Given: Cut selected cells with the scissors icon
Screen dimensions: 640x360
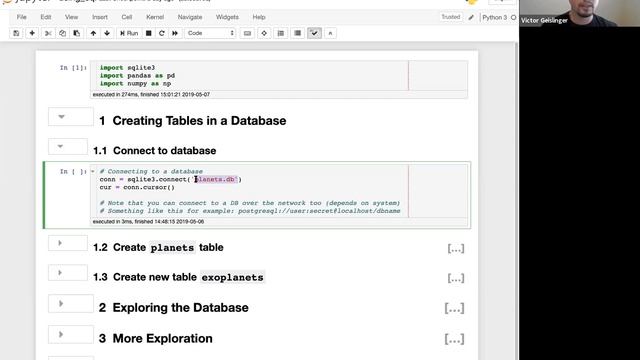Looking at the screenshot, I should click(x=48, y=33).
